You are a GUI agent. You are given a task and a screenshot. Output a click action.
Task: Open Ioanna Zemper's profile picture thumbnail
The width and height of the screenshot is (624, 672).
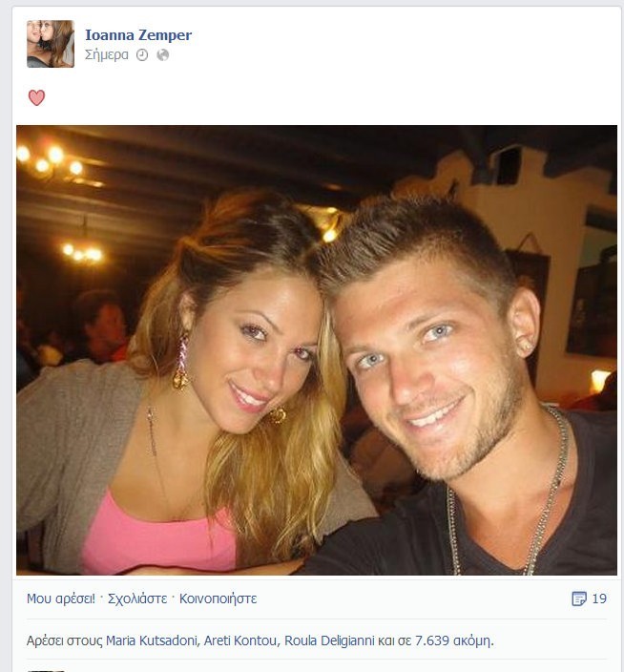[51, 44]
